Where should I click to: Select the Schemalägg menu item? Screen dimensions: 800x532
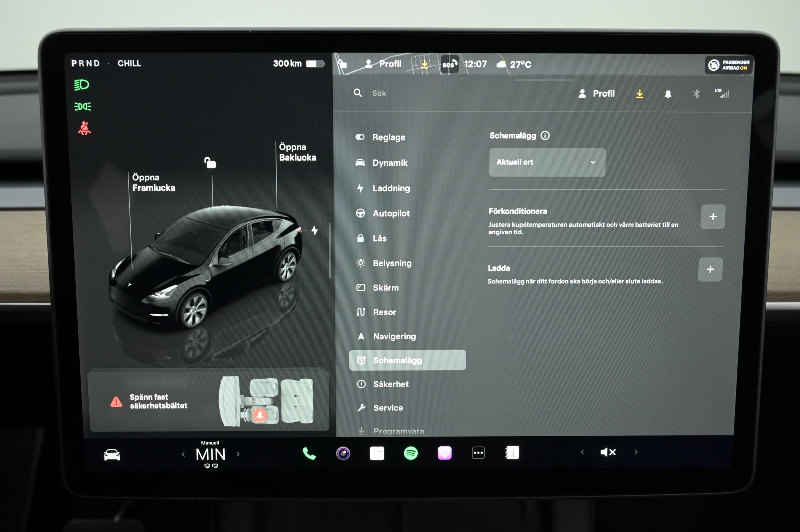pos(407,360)
